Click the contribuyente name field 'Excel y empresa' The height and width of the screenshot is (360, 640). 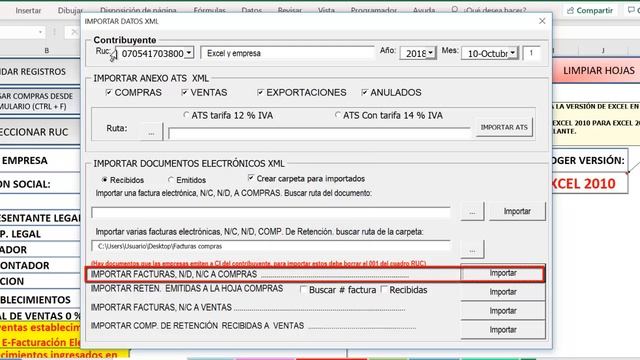click(287, 53)
